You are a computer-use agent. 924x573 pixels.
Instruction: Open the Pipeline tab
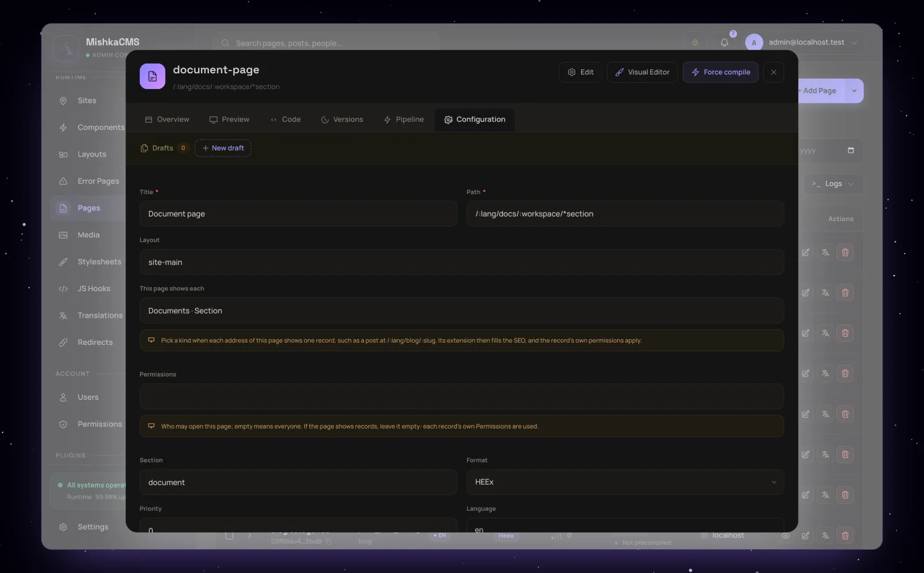pyautogui.click(x=404, y=120)
